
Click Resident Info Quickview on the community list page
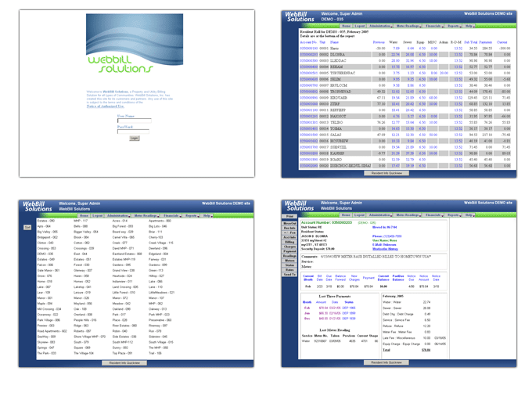[124, 363]
